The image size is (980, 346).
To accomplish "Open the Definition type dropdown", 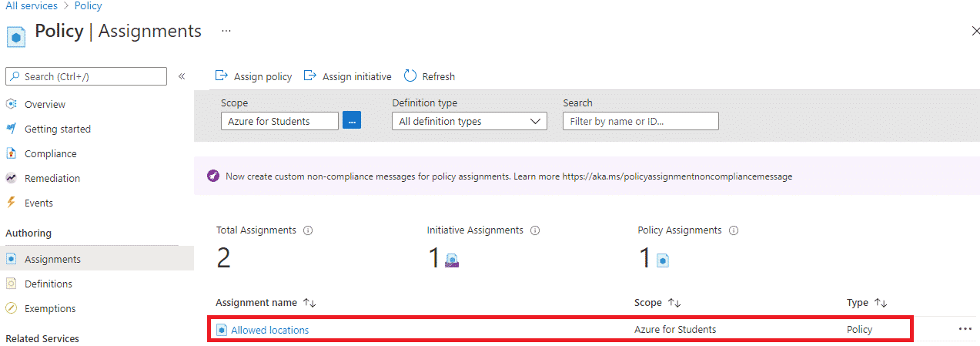I will [x=470, y=121].
